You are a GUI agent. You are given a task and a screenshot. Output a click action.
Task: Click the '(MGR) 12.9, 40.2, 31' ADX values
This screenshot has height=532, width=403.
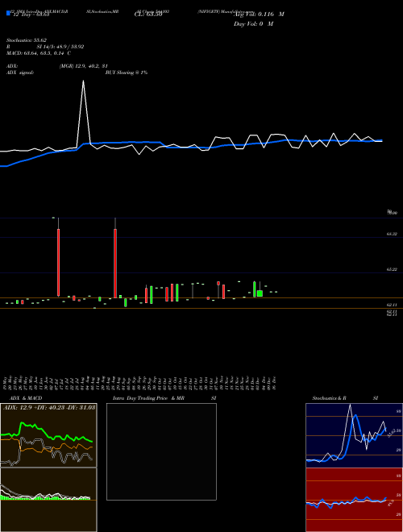pos(83,66)
